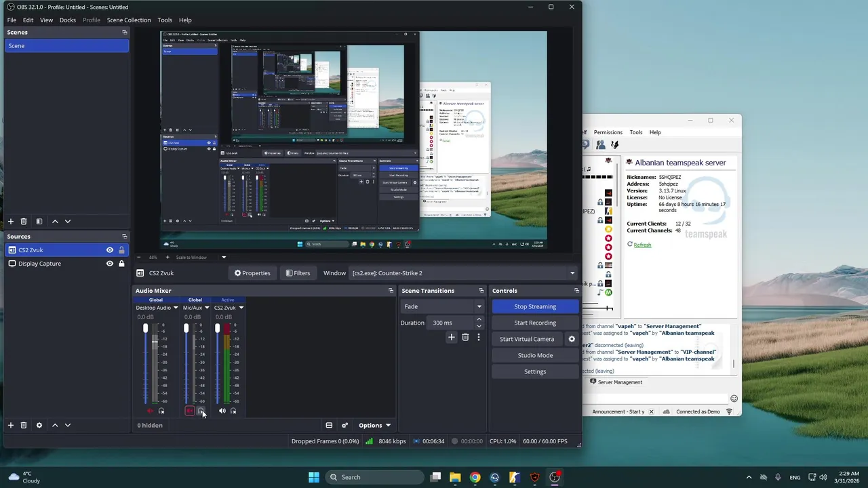This screenshot has width=868, height=488.
Task: Toggle monitoring headphone for Desktop Audio
Action: 161,411
